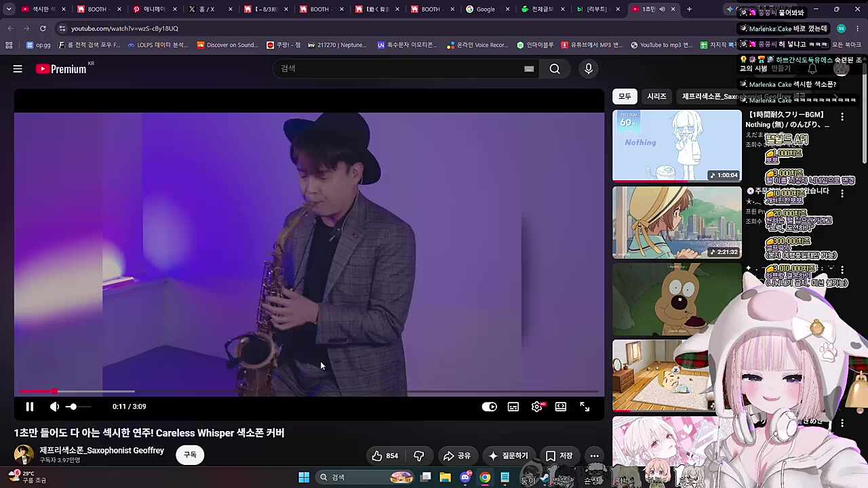
Task: Open the YouTube to mp3 bookmark
Action: coord(661,45)
